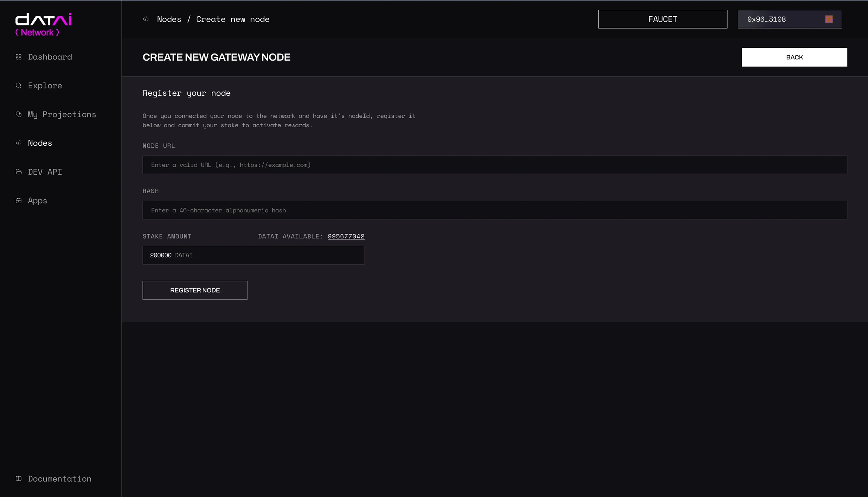Select the Nodes breadcrumb link

pyautogui.click(x=169, y=19)
